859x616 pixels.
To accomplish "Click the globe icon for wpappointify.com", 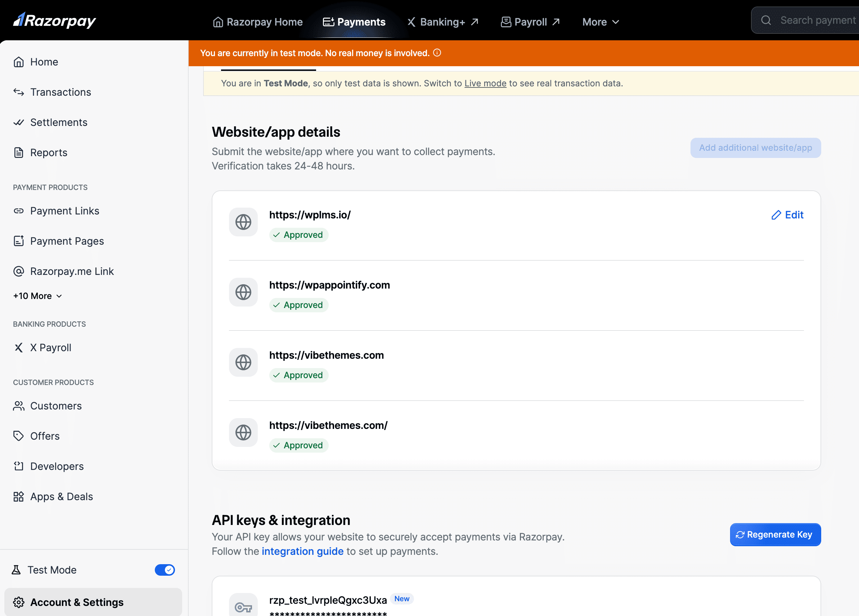I will pyautogui.click(x=243, y=292).
